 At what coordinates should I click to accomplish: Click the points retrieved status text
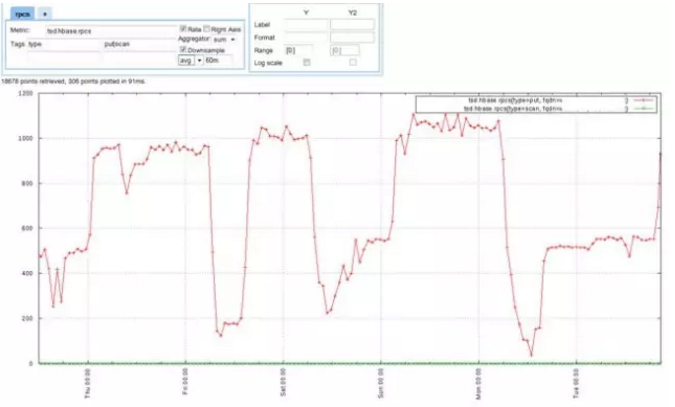[74, 81]
